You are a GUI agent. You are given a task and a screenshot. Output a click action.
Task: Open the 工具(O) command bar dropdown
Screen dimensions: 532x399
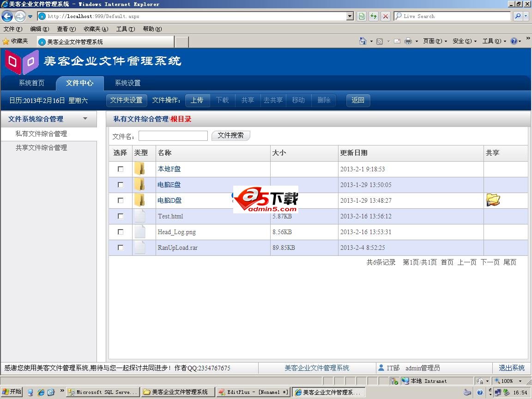pyautogui.click(x=494, y=41)
